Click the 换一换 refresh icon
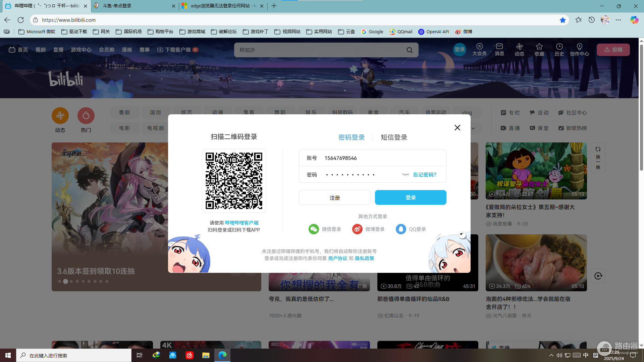644x362 pixels. click(598, 158)
